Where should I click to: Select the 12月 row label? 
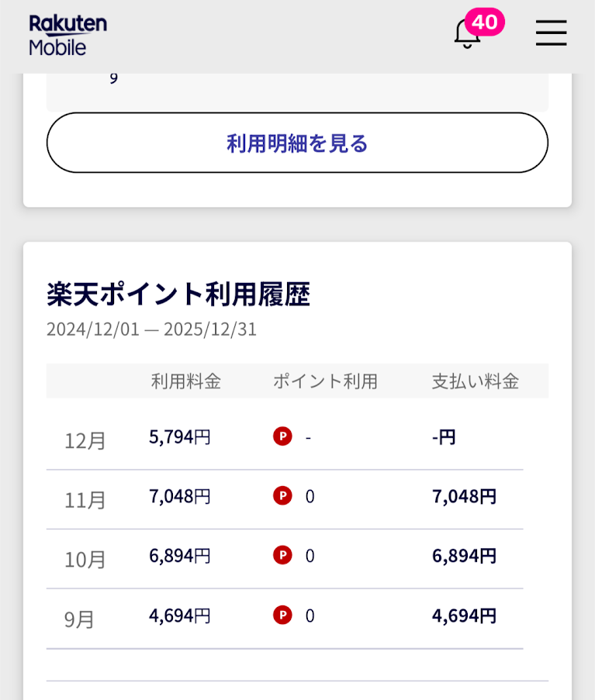click(x=85, y=440)
